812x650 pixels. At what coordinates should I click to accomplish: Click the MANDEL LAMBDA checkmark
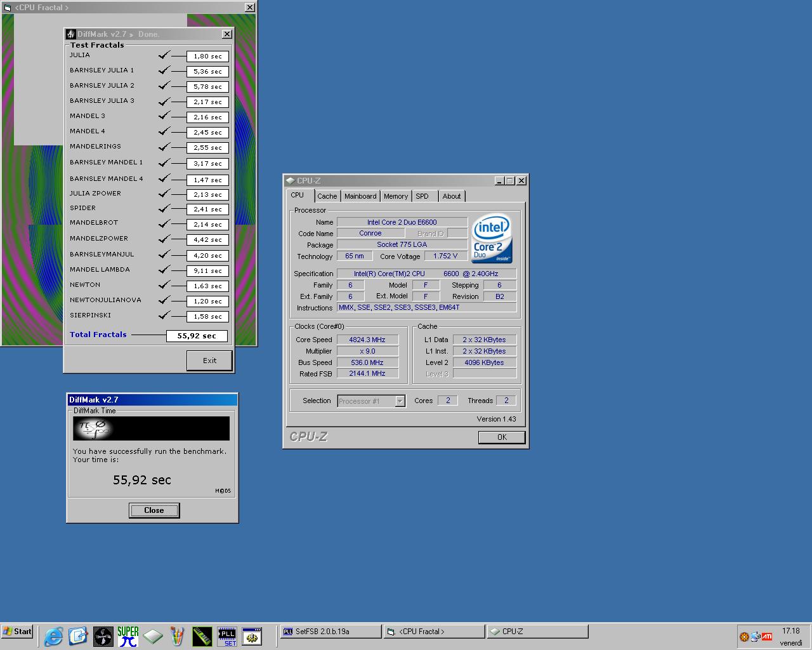[x=164, y=270]
